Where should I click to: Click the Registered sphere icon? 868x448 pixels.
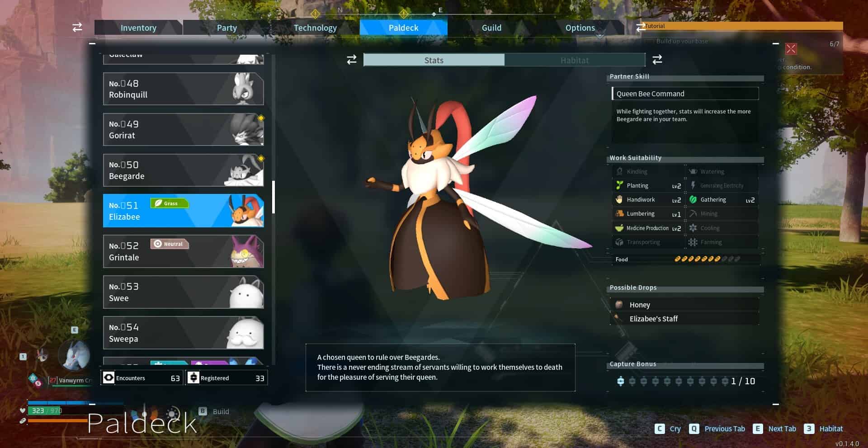tap(193, 377)
